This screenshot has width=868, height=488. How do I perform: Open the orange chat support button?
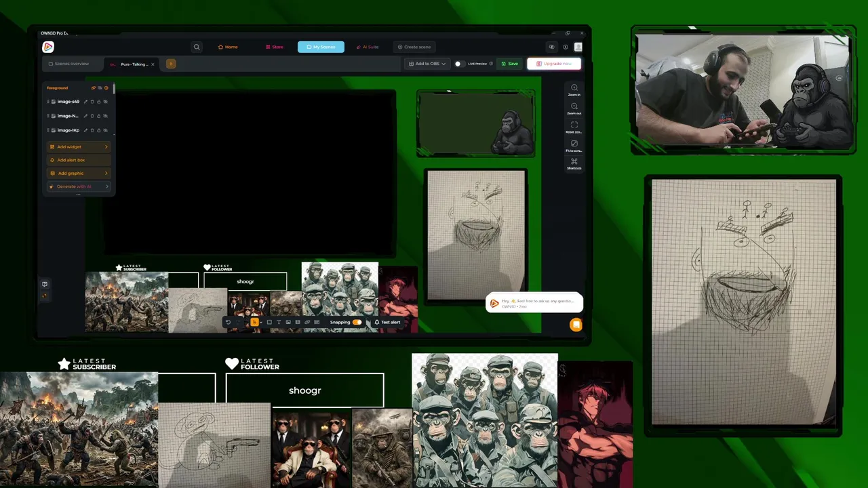pos(576,325)
